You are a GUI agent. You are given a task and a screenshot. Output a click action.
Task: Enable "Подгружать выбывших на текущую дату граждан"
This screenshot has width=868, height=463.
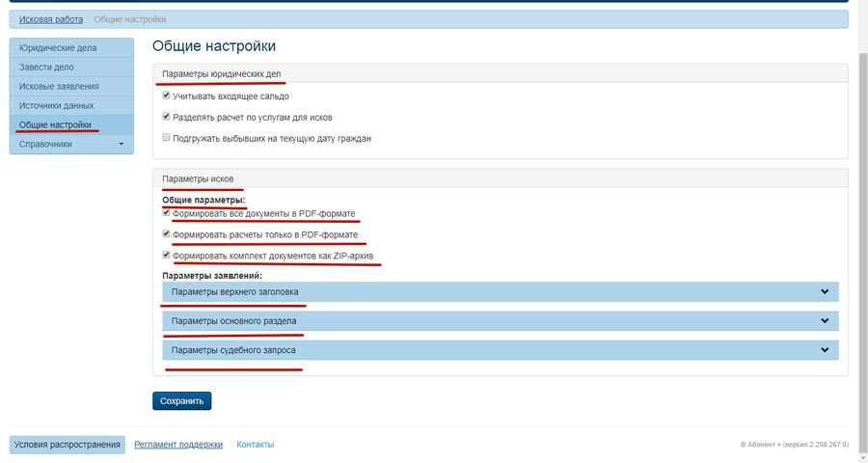(x=166, y=137)
